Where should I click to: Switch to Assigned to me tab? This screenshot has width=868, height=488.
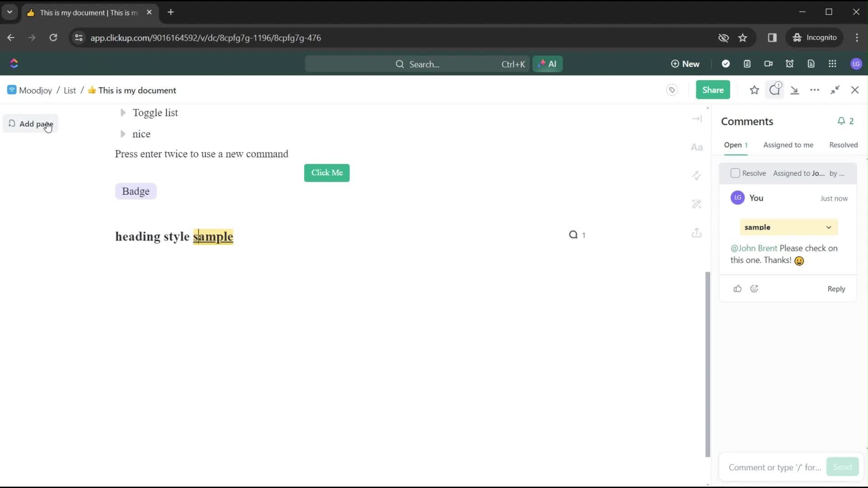click(788, 145)
